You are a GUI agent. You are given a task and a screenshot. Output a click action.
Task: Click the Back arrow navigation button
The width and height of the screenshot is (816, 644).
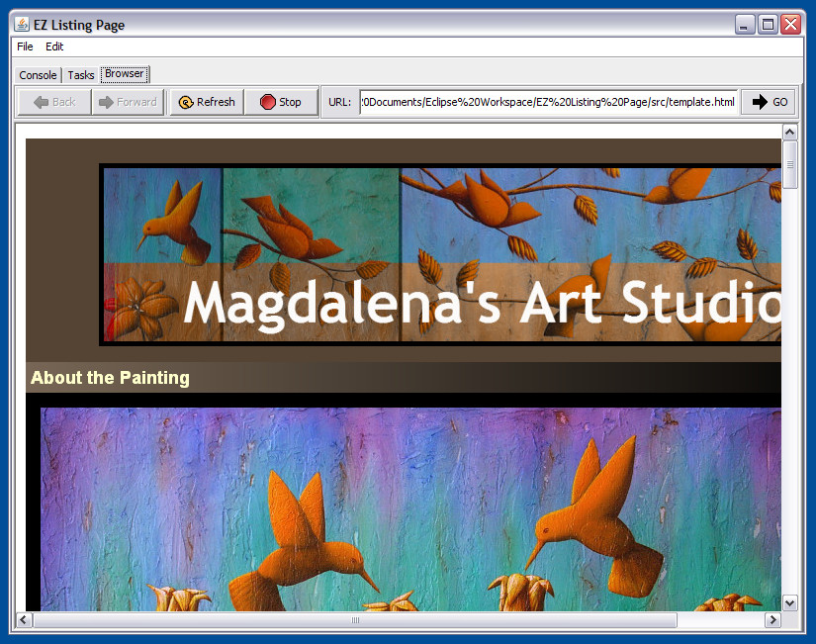54,102
